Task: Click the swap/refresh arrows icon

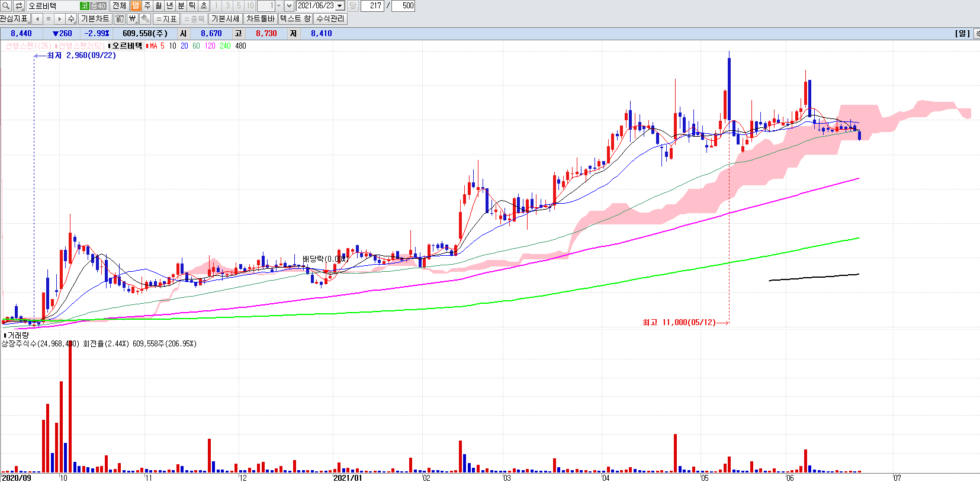Action: [x=19, y=5]
